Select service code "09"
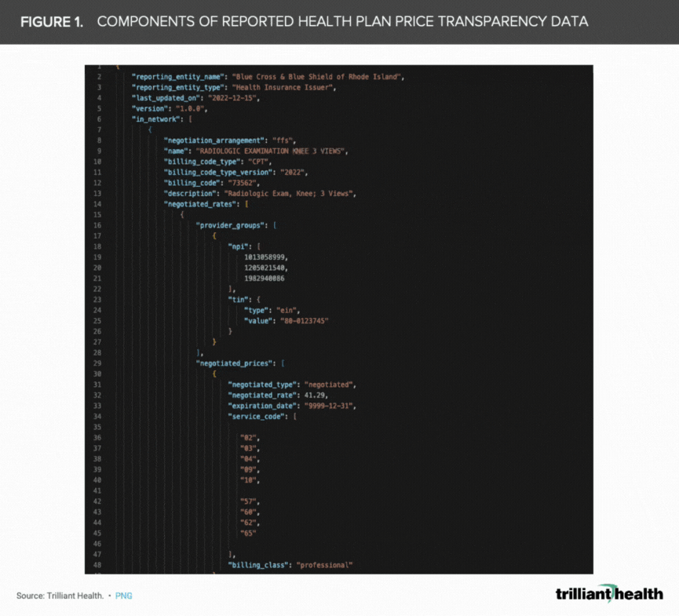This screenshot has height=616, width=679. 248,470
